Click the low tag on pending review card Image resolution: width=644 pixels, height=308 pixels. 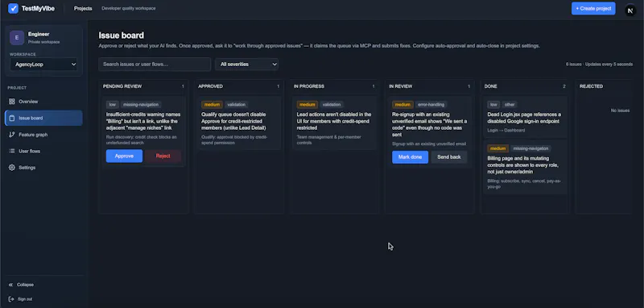(112, 105)
